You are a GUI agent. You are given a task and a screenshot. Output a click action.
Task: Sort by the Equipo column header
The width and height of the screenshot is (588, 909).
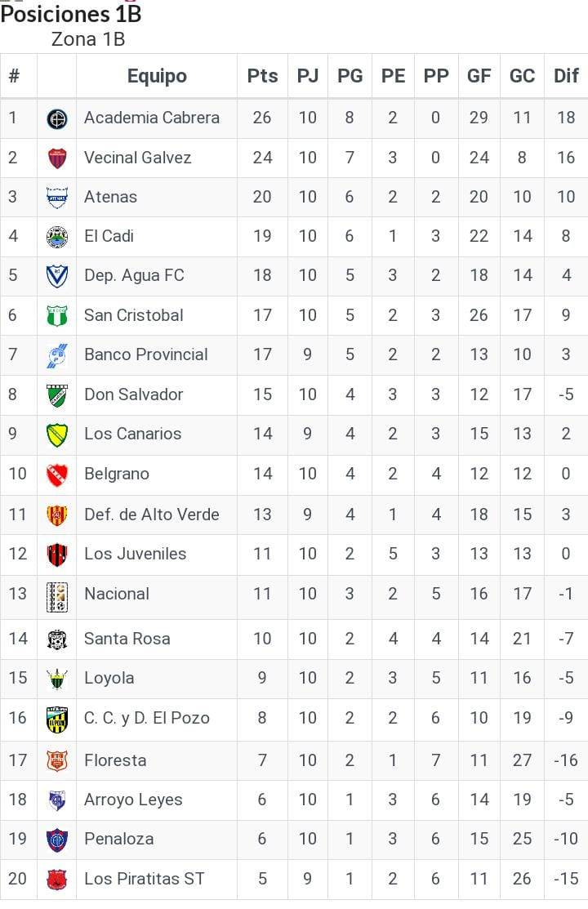pyautogui.click(x=157, y=76)
